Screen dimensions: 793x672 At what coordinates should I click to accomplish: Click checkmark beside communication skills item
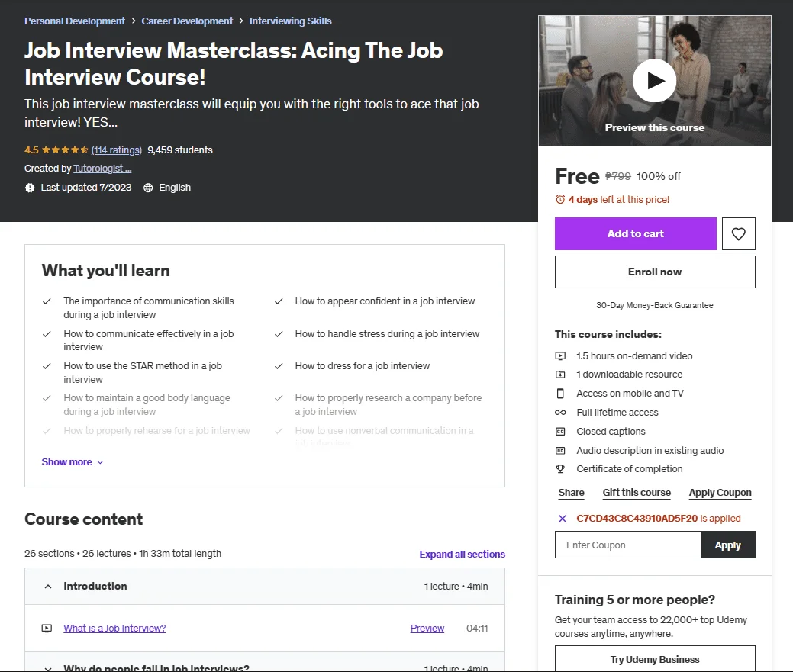pos(47,301)
